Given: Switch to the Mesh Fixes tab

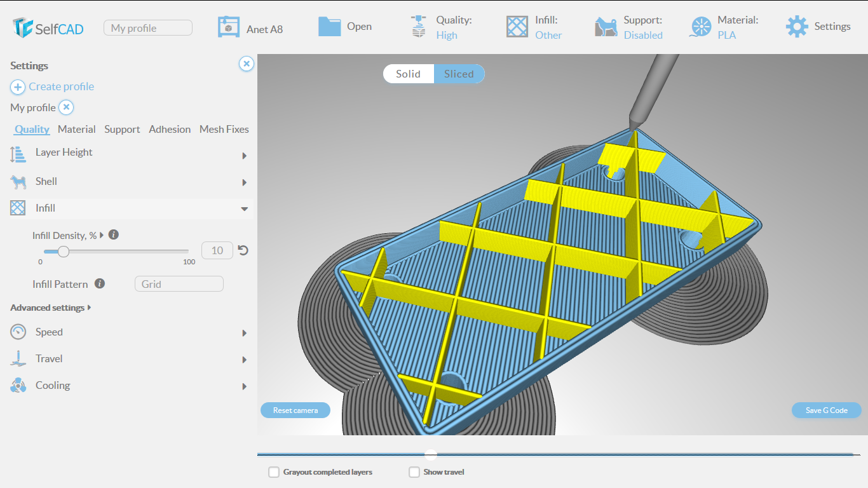Looking at the screenshot, I should coord(224,129).
